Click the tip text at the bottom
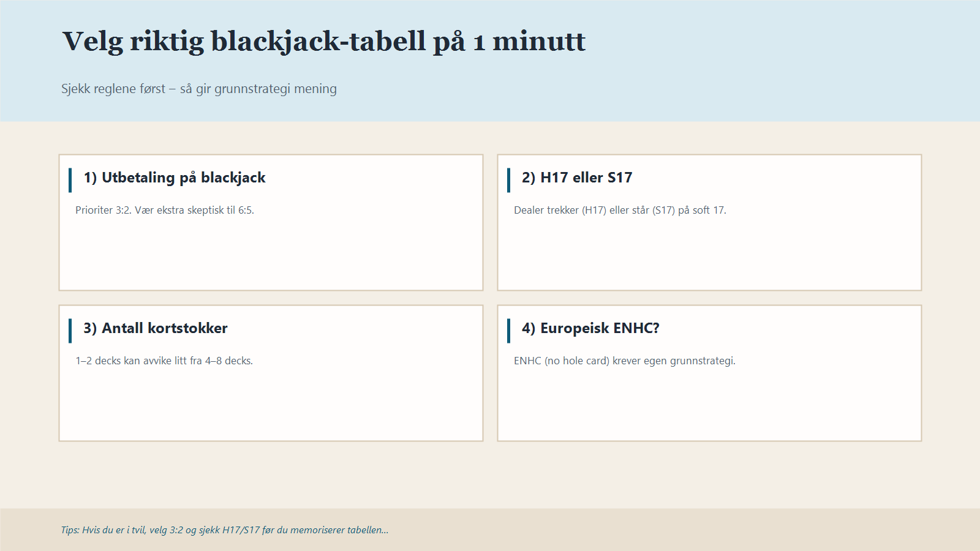Viewport: 980px width, 551px height. tap(224, 530)
